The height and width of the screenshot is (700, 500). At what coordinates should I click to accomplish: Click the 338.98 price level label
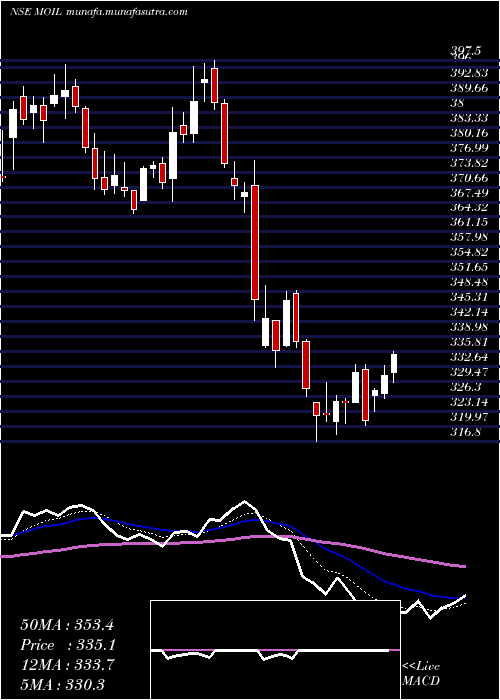point(469,327)
